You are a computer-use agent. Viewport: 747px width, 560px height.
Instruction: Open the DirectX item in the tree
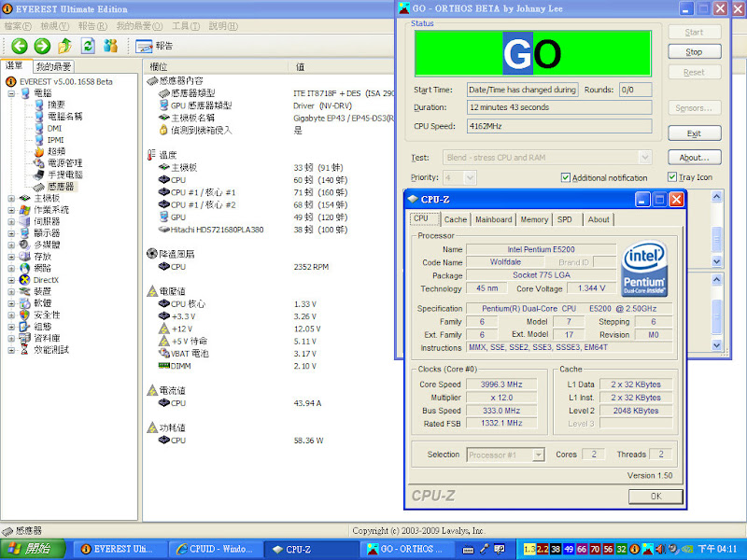pyautogui.click(x=46, y=279)
